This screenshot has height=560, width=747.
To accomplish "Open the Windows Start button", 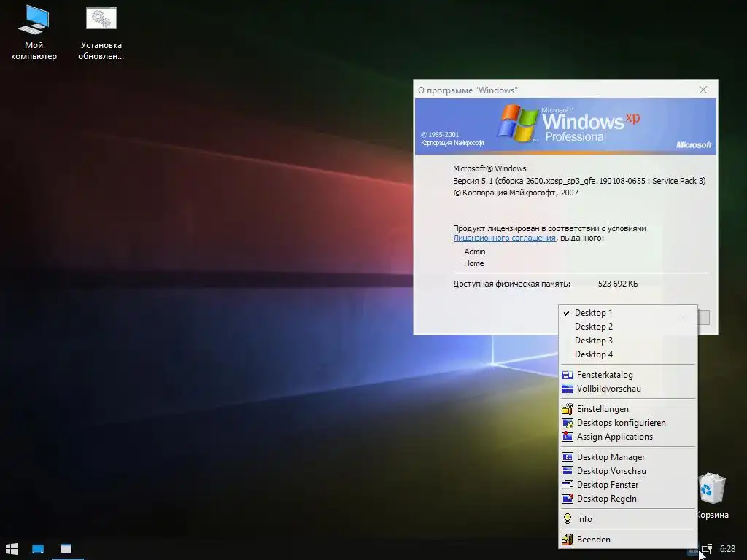I will [12, 548].
